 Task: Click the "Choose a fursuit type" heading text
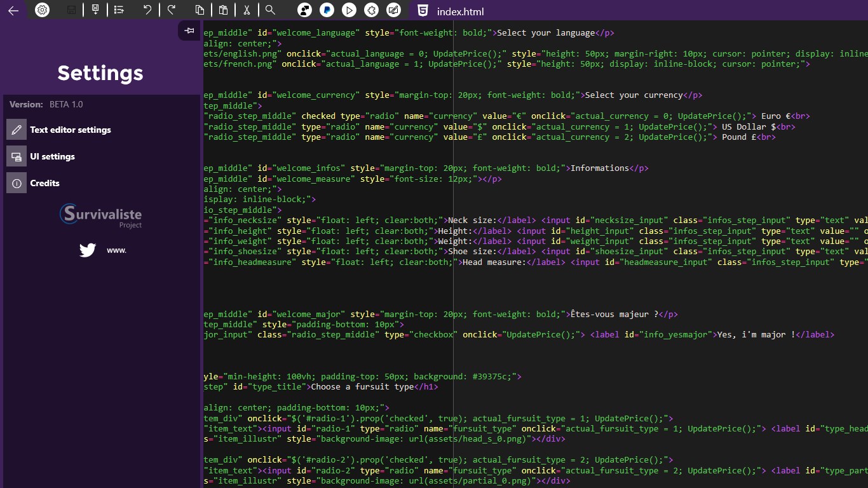[363, 387]
